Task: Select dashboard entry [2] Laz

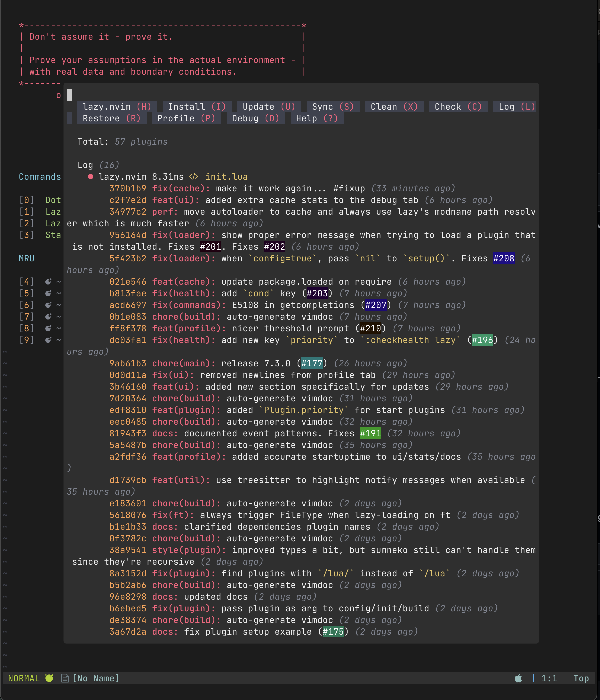Action: (40, 224)
